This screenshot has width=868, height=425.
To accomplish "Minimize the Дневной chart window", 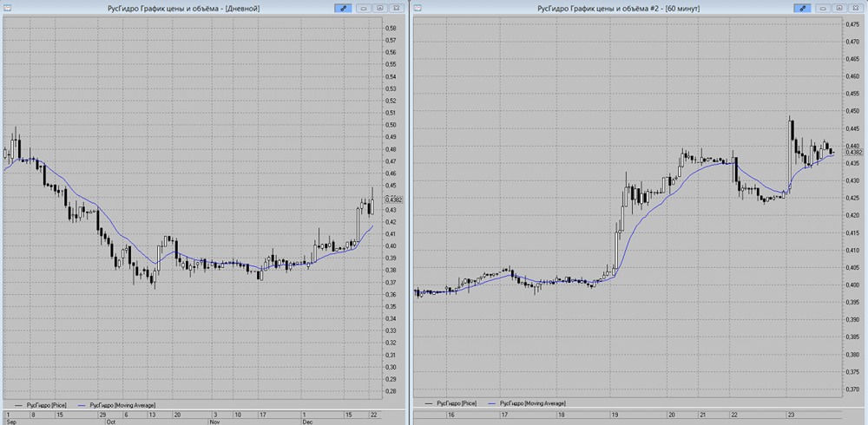I will [364, 9].
